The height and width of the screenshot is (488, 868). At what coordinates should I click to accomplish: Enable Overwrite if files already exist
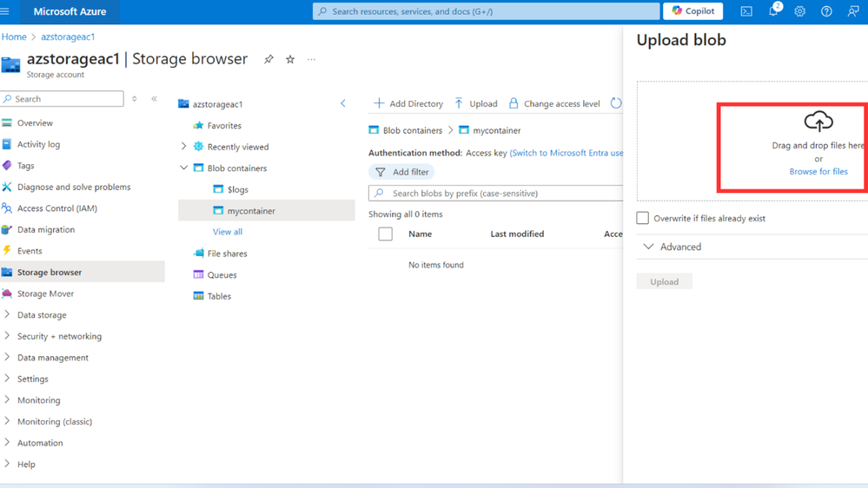pyautogui.click(x=643, y=218)
